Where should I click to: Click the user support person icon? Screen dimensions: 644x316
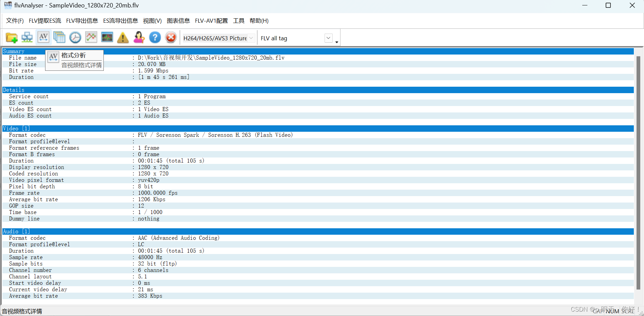139,38
